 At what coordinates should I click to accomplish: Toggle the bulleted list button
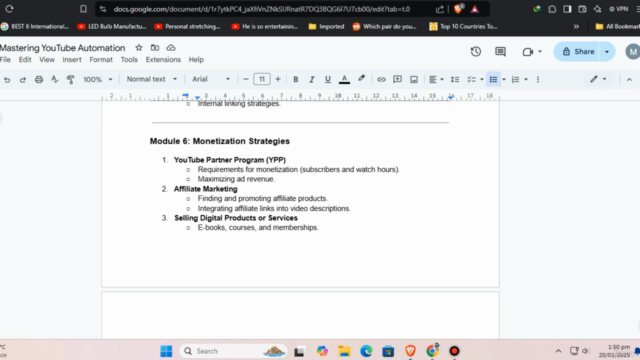(x=493, y=80)
